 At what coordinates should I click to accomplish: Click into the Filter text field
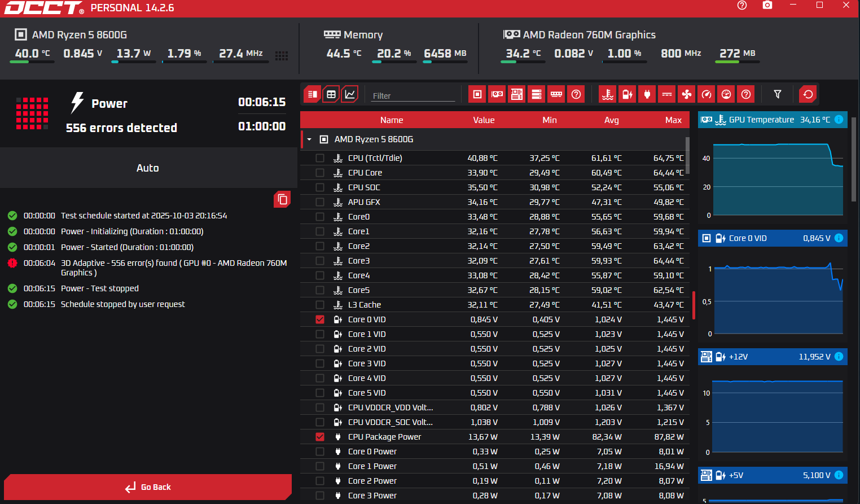413,95
